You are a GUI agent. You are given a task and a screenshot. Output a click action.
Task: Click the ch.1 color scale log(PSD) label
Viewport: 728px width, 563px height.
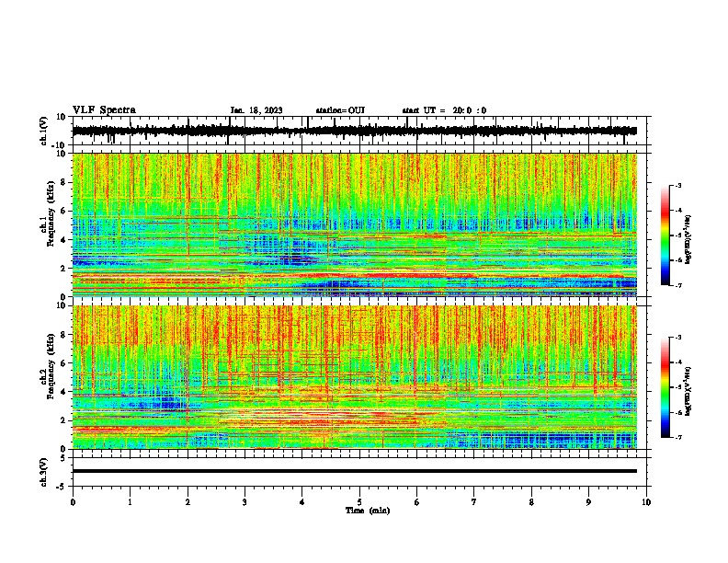(688, 240)
